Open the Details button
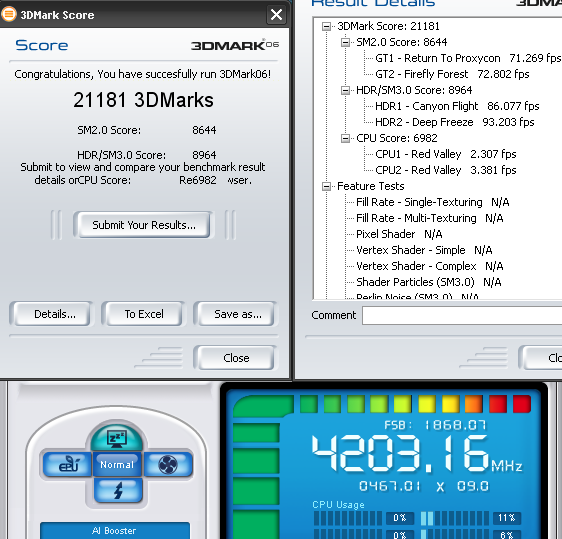The width and height of the screenshot is (562, 539). [x=52, y=314]
